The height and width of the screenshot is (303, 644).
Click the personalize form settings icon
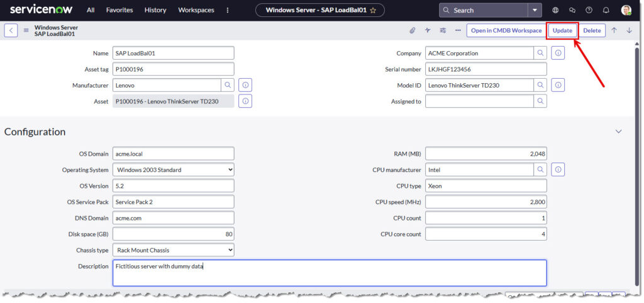443,30
